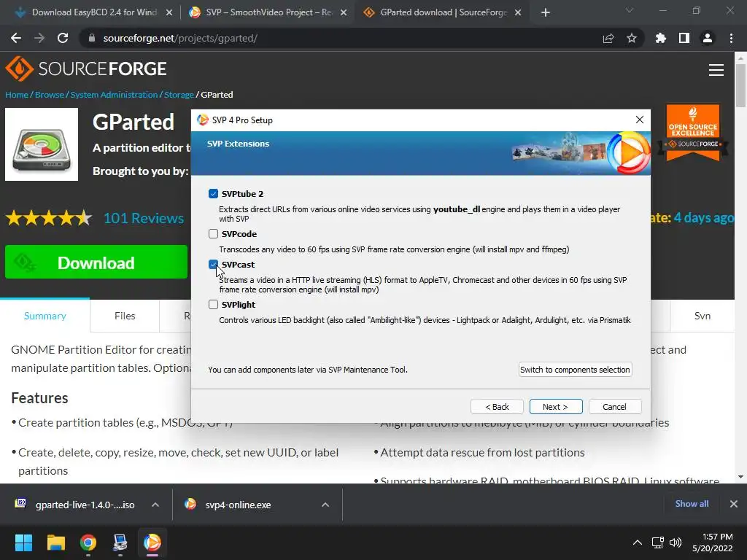Click the Storage breadcrumb link
Screen dimensions: 747x560
pyautogui.click(x=179, y=94)
